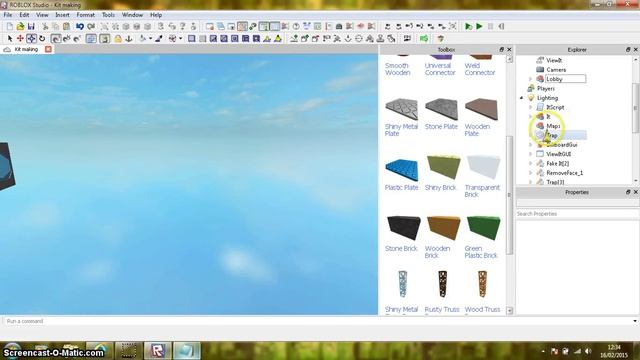Expand the ViewItGUI node
640x360 pixels.
point(531,154)
